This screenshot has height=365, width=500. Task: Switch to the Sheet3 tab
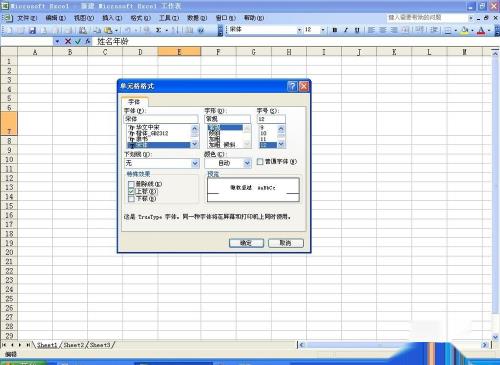(x=100, y=345)
